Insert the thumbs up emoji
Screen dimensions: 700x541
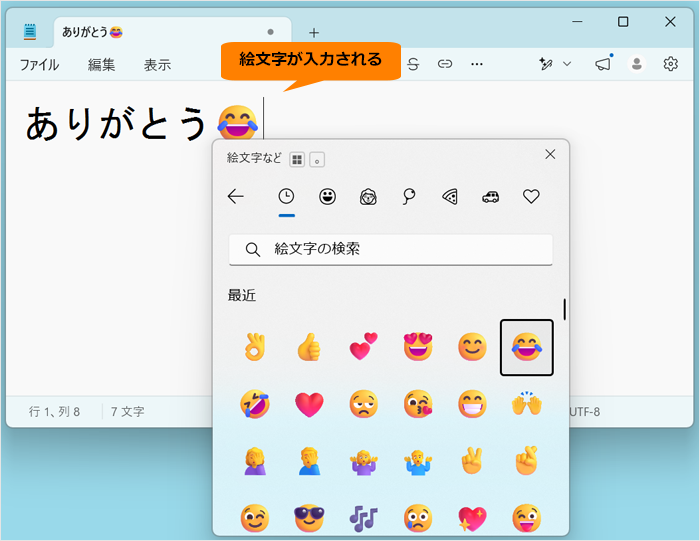point(309,347)
